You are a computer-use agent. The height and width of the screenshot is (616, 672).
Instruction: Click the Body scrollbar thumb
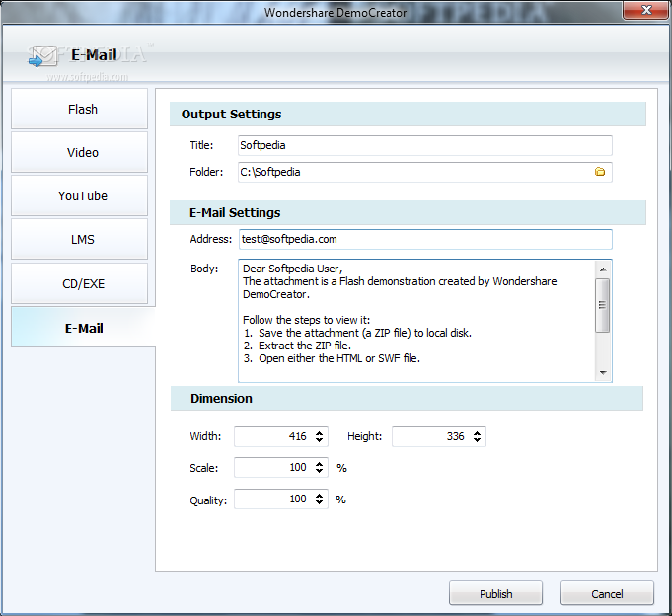603,305
